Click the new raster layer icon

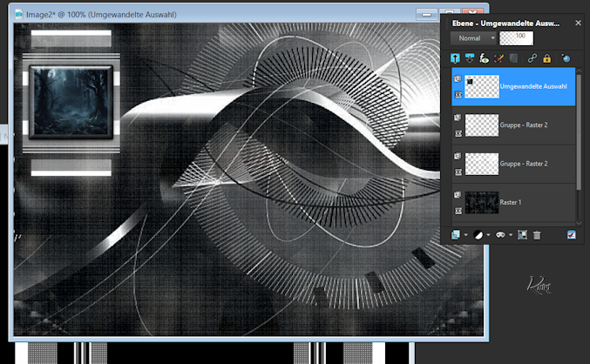(x=457, y=234)
